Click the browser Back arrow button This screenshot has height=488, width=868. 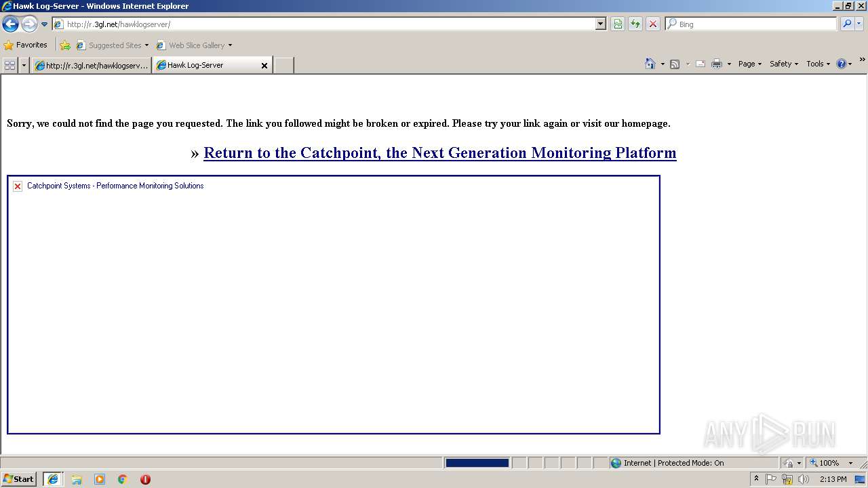[10, 24]
